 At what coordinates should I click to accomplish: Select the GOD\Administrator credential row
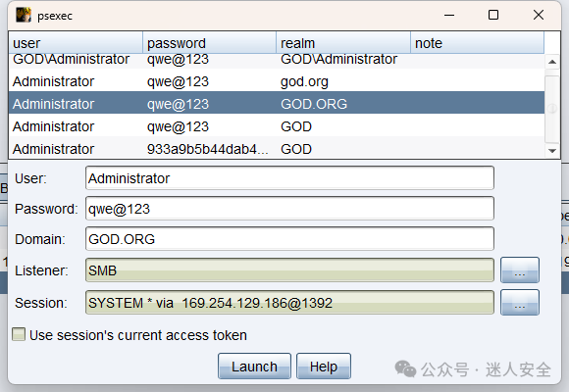click(277, 60)
